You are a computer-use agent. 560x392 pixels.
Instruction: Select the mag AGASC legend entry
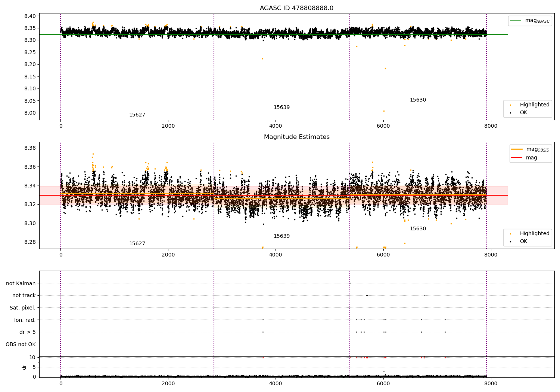530,21
